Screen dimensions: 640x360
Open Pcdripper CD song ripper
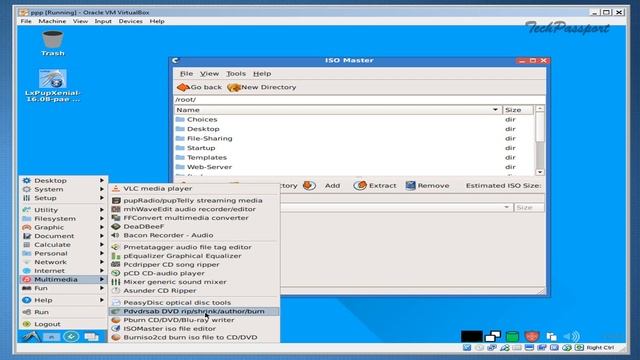click(x=194, y=264)
